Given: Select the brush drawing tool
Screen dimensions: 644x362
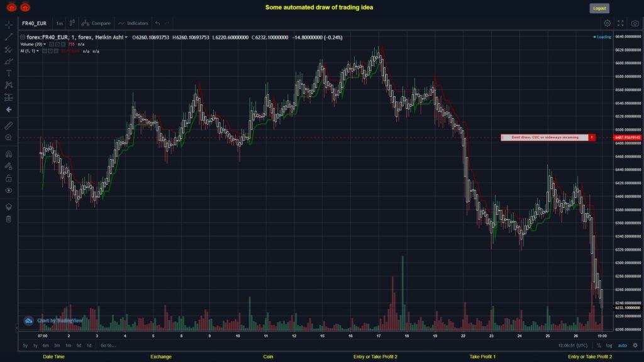Looking at the screenshot, I should (x=9, y=61).
